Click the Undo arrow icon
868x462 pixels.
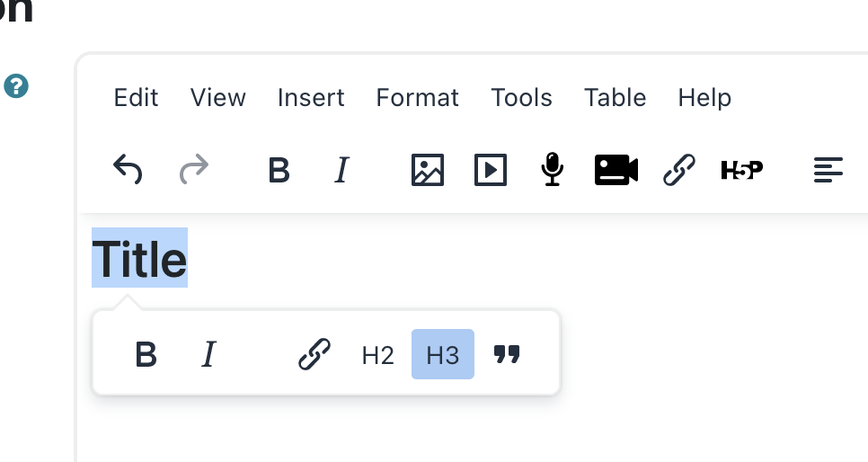click(128, 169)
